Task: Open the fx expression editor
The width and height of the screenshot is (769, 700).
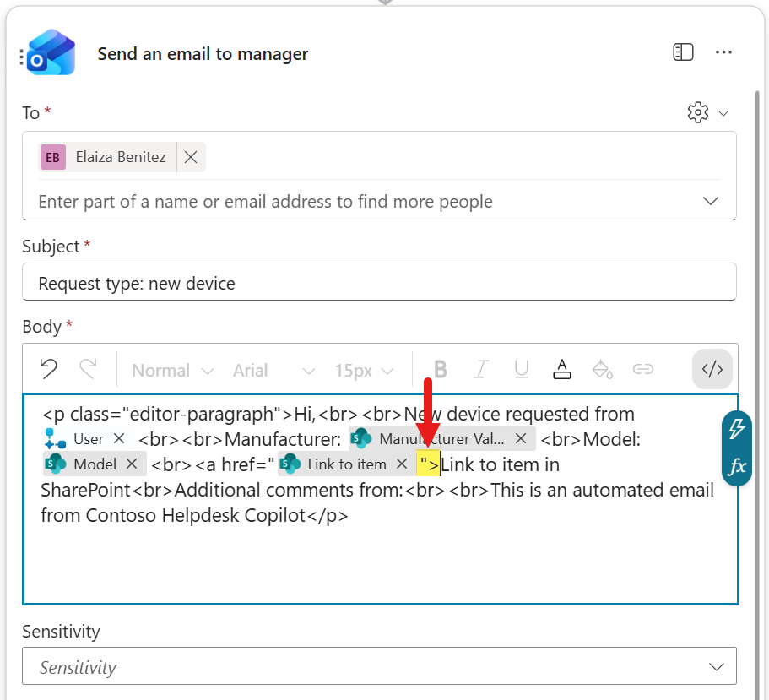Action: (x=737, y=466)
